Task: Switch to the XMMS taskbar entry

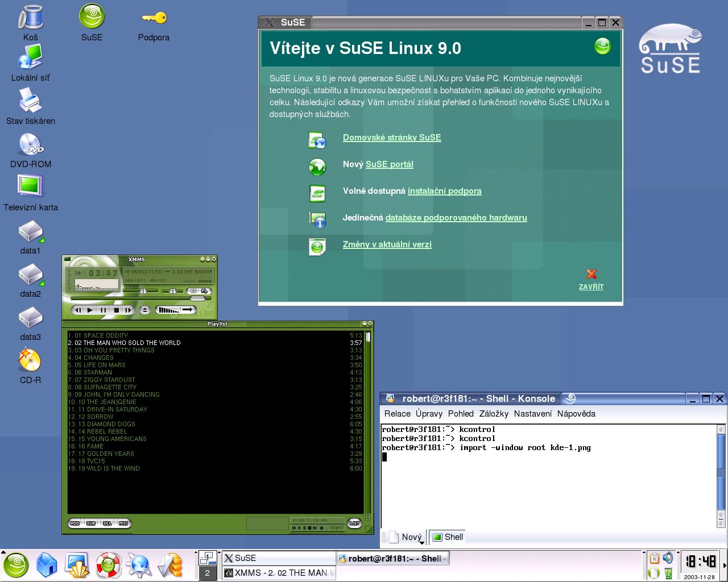Action: (279, 573)
